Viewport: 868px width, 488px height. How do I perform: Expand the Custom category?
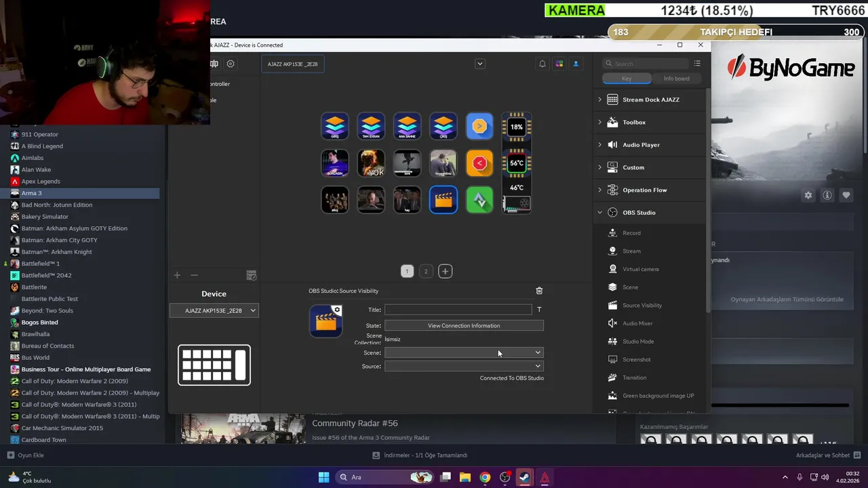650,167
